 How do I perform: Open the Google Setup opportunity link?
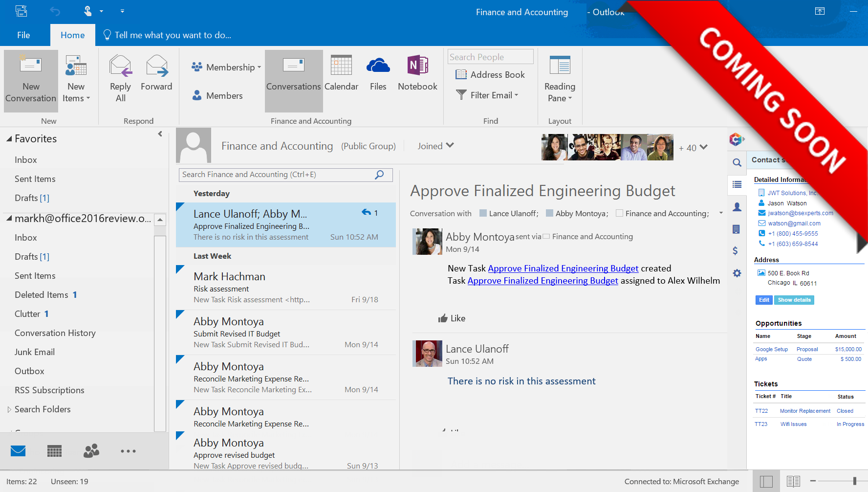(x=772, y=349)
